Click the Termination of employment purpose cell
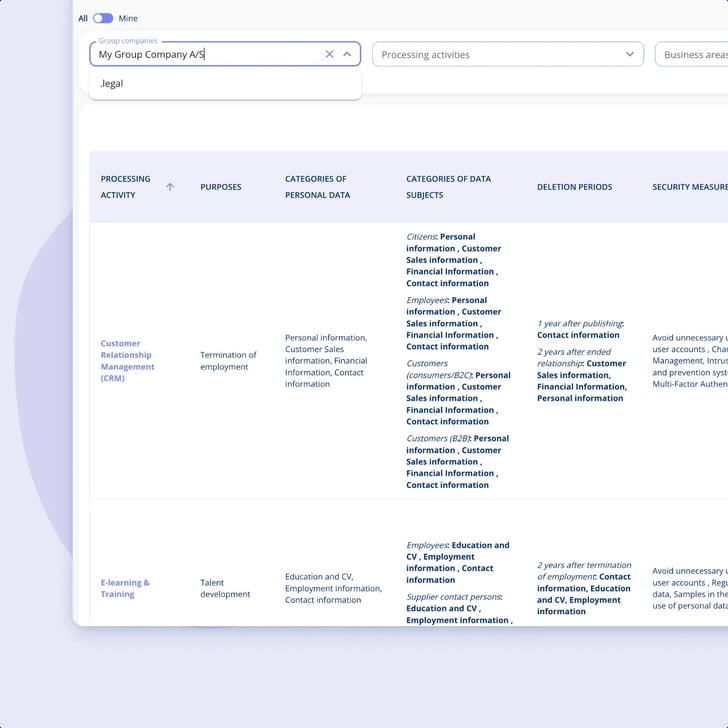 pos(228,361)
